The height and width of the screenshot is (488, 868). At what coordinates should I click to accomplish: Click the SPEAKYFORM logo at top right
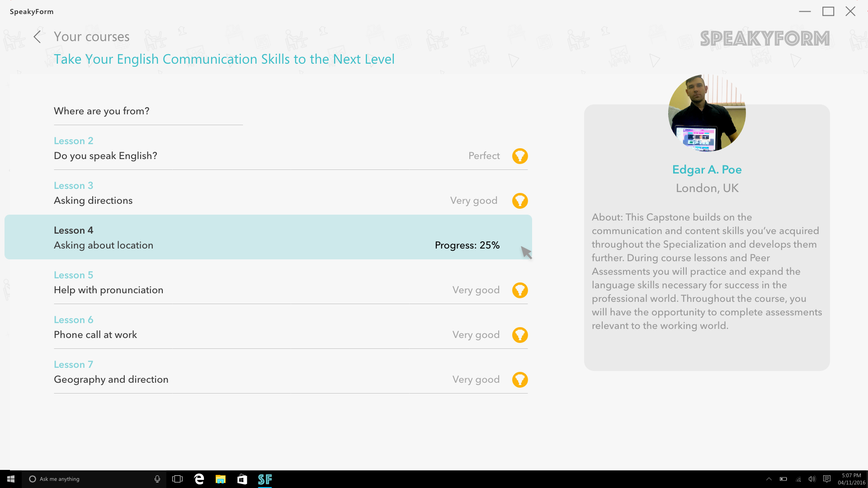click(x=765, y=38)
